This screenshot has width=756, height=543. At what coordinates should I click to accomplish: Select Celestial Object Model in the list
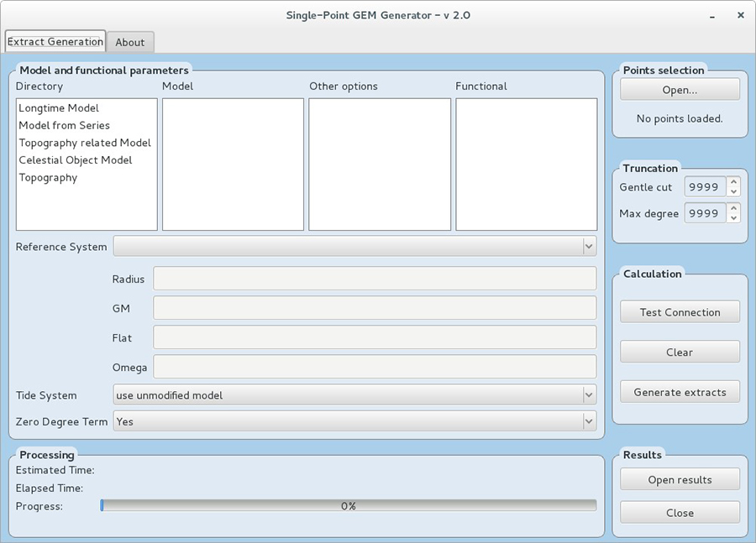click(76, 160)
